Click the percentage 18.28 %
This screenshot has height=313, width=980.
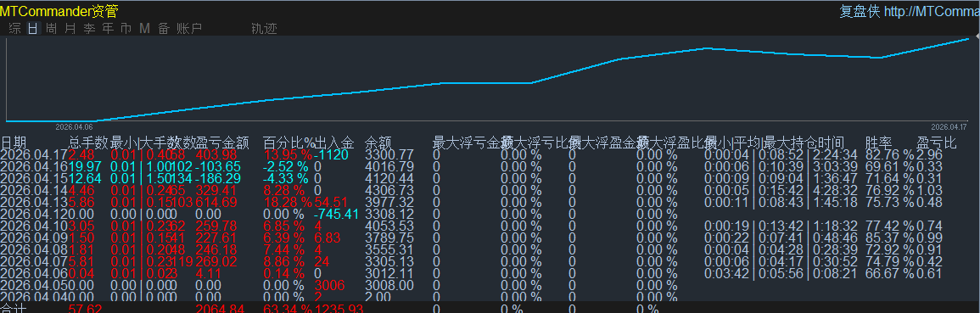tap(288, 203)
